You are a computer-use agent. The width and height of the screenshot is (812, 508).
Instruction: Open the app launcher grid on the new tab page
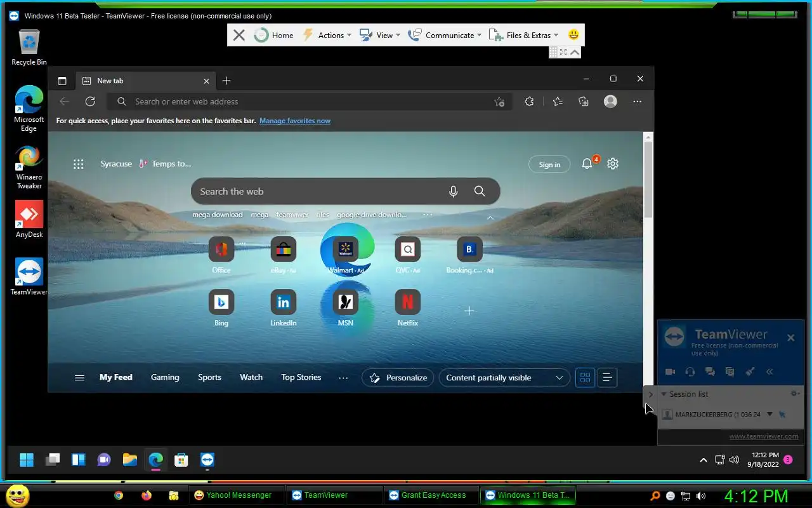[79, 164]
